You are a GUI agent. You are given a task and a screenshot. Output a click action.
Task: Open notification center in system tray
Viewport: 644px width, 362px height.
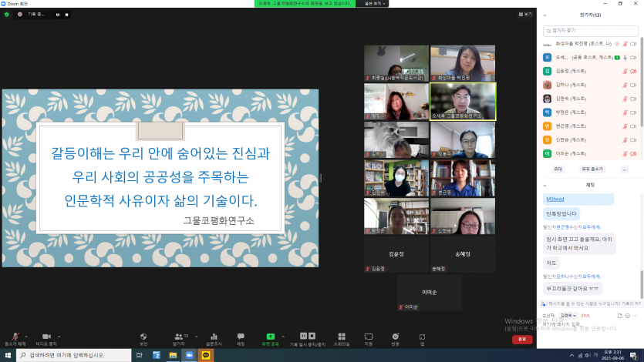pyautogui.click(x=634, y=355)
